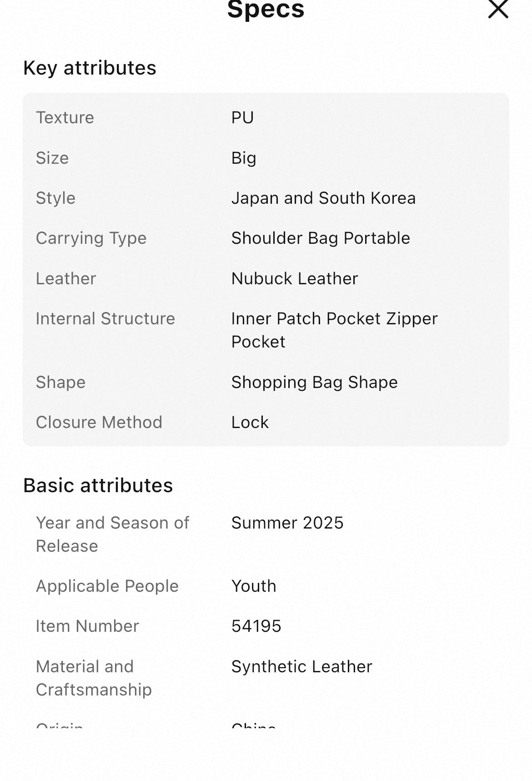Click the PU texture value
532x781 pixels.
pos(242,117)
